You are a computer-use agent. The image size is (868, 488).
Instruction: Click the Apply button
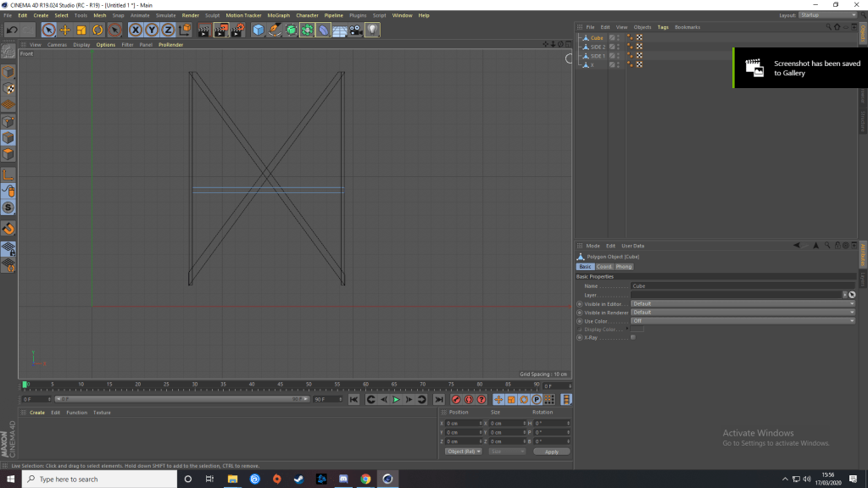[x=552, y=452]
